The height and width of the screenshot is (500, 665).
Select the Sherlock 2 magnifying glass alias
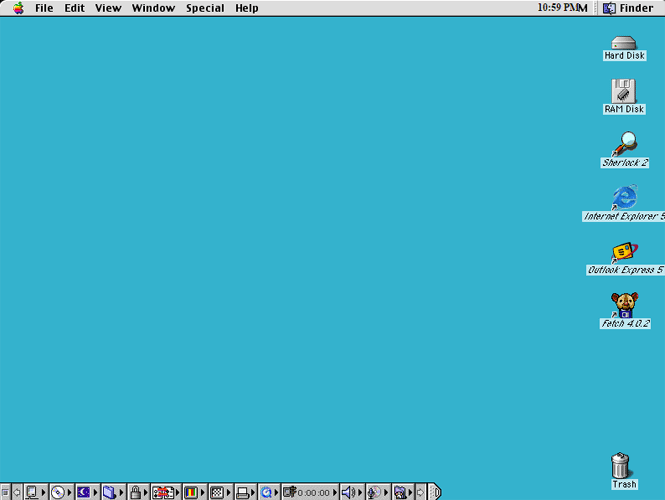pyautogui.click(x=624, y=144)
